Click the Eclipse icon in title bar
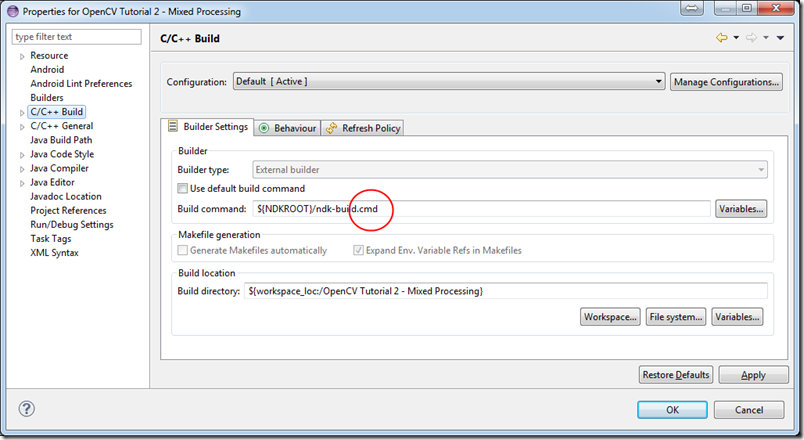 [13, 11]
